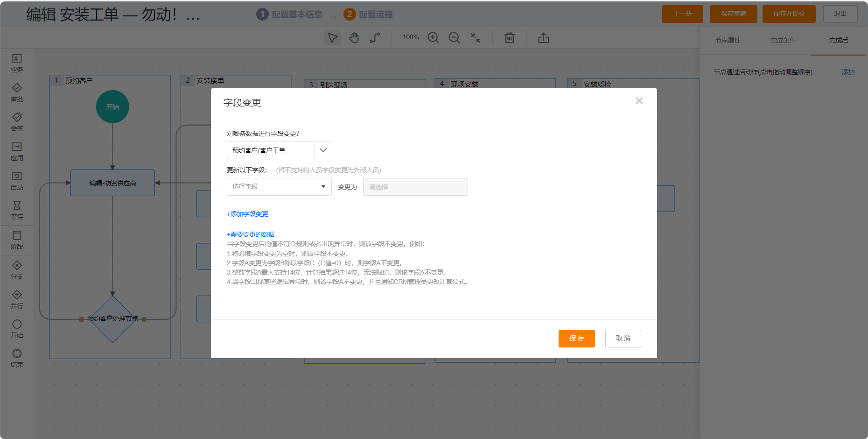Click the export share icon
The height and width of the screenshot is (439, 868).
click(544, 38)
